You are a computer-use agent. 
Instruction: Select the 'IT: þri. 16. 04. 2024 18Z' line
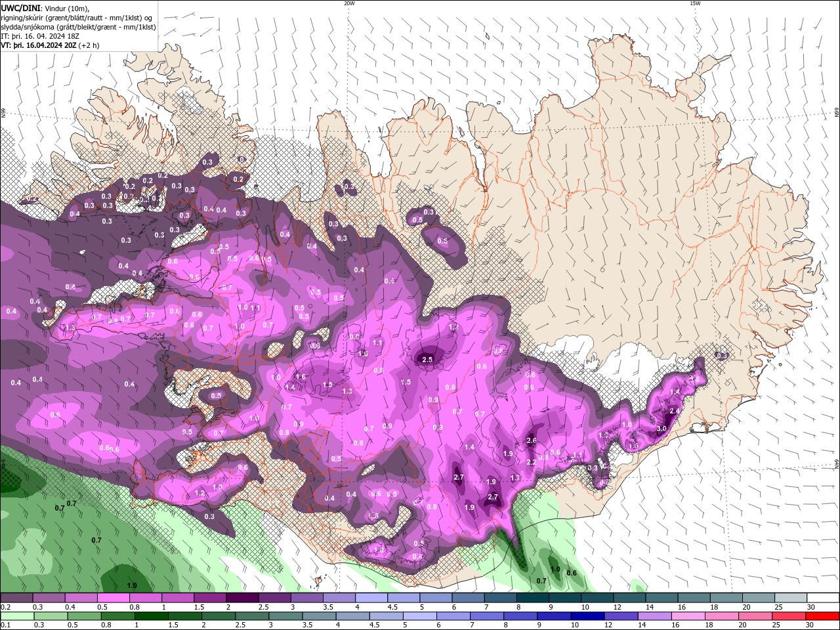(x=39, y=36)
